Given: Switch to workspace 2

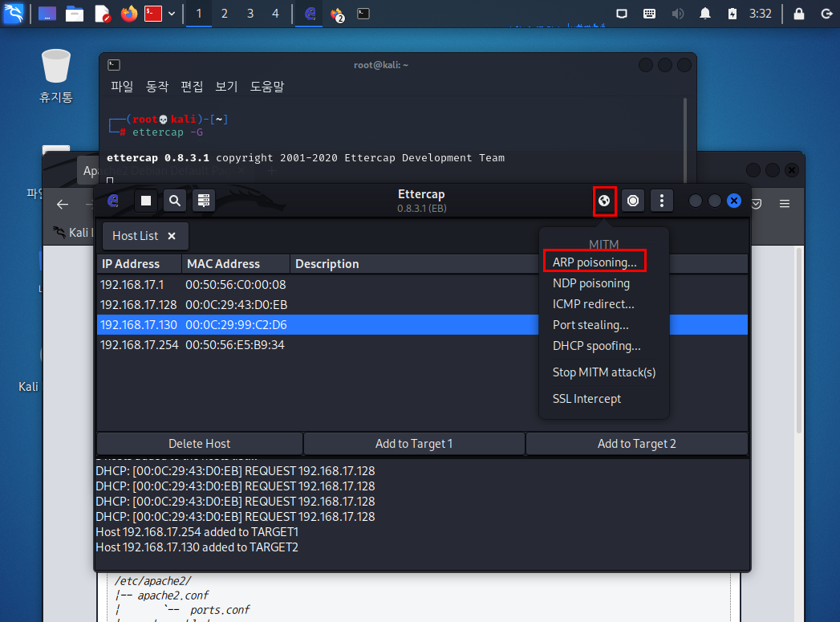Looking at the screenshot, I should (225, 14).
